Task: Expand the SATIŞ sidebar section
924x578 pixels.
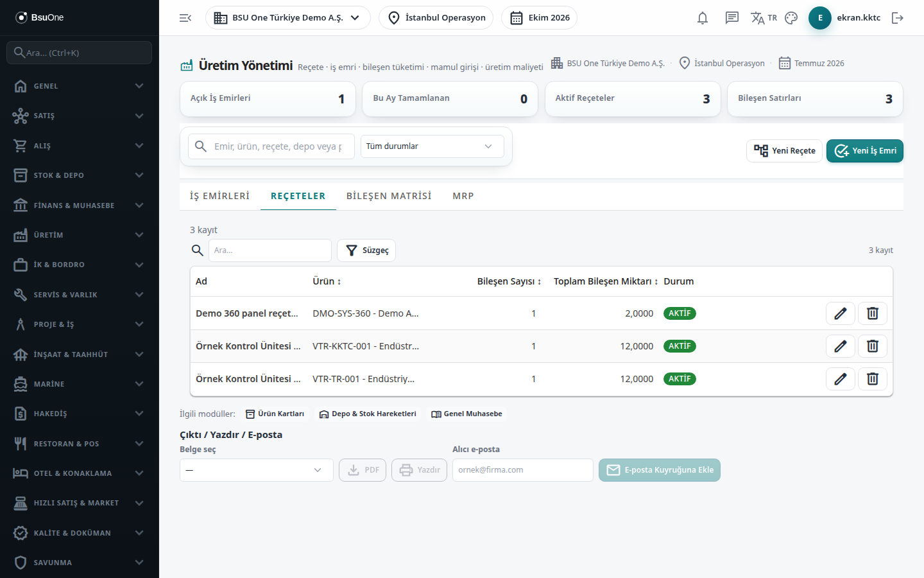Action: click(80, 116)
